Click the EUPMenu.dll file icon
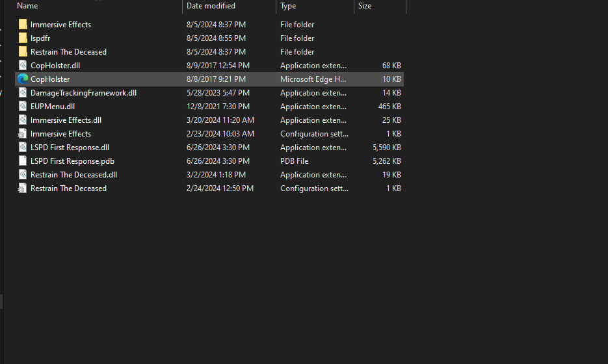This screenshot has width=608, height=364. [23, 107]
